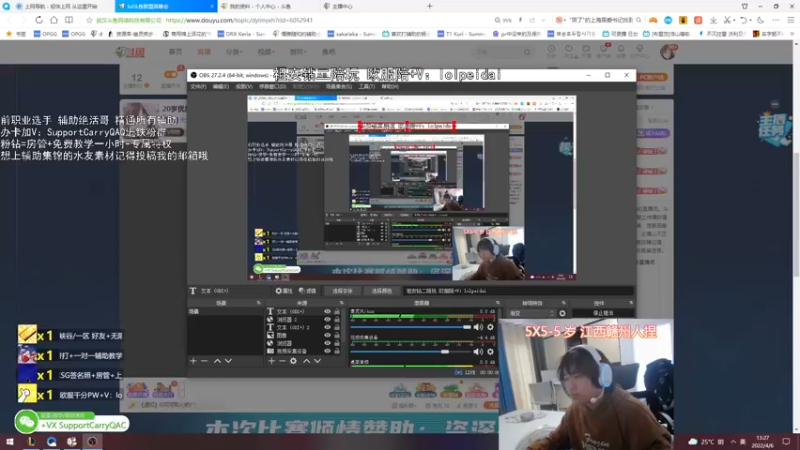Image resolution: width=800 pixels, height=450 pixels.
Task: Move source down using the Sources panel down arrow
Action: [x=317, y=361]
